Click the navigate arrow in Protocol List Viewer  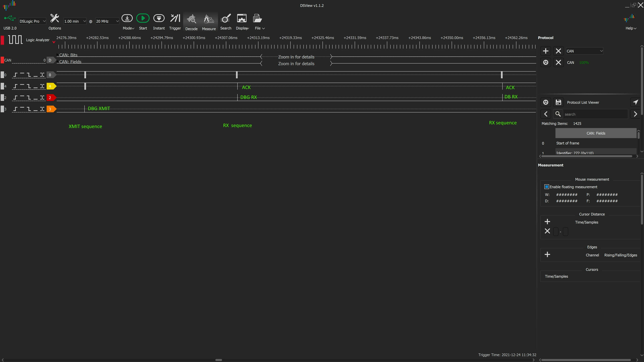(635, 102)
